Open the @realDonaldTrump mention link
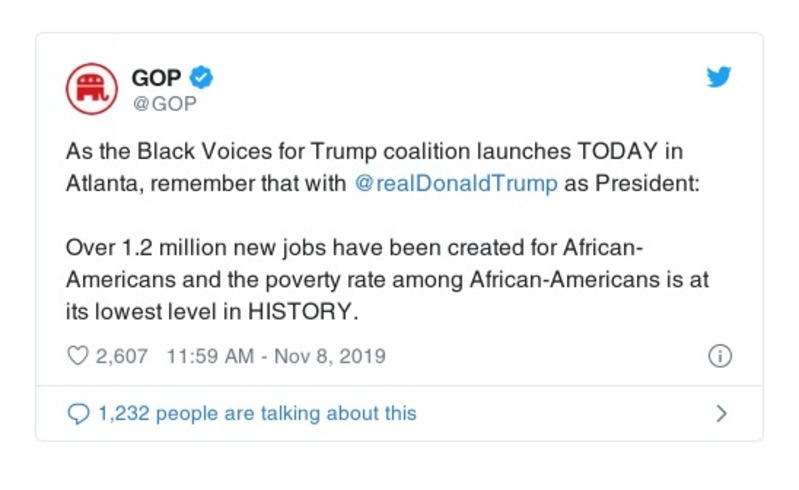The width and height of the screenshot is (799, 490). point(456,185)
